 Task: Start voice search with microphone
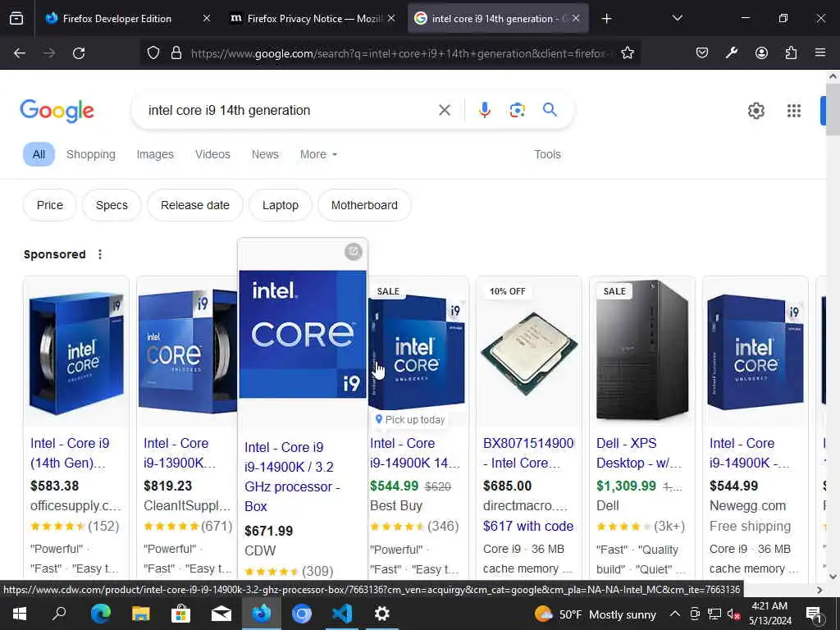484,111
